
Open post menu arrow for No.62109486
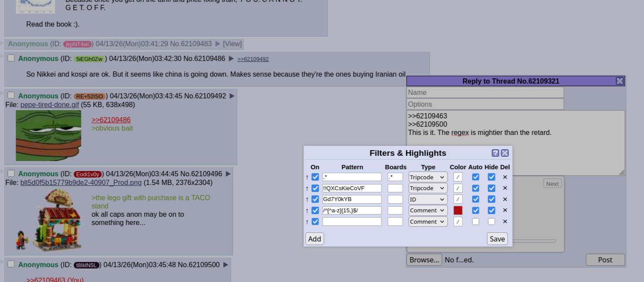pos(232,58)
